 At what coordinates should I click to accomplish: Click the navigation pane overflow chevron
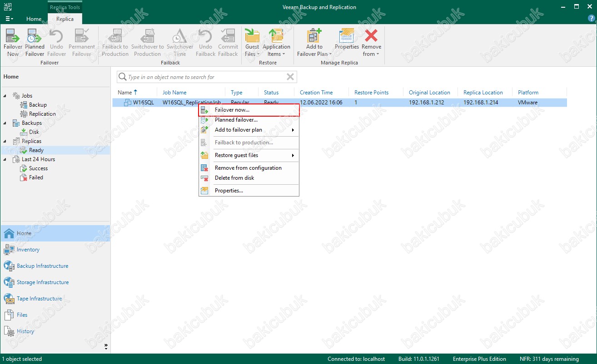[106, 346]
